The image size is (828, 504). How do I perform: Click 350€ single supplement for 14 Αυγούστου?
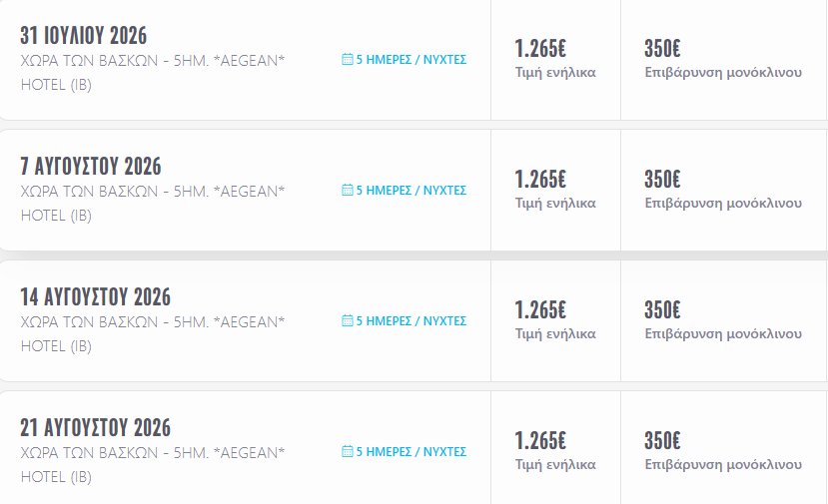(x=662, y=310)
